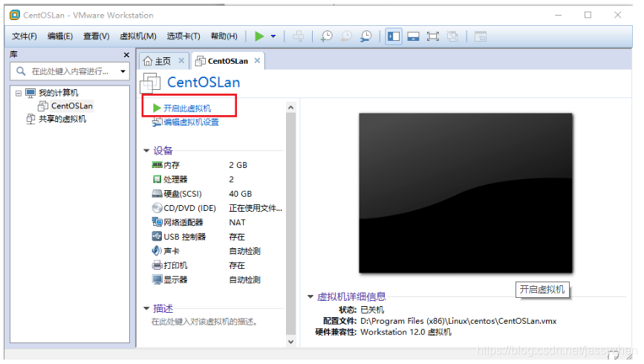Open the library search dropdown arrow
Viewport: 644px width, 364px height.
[123, 71]
